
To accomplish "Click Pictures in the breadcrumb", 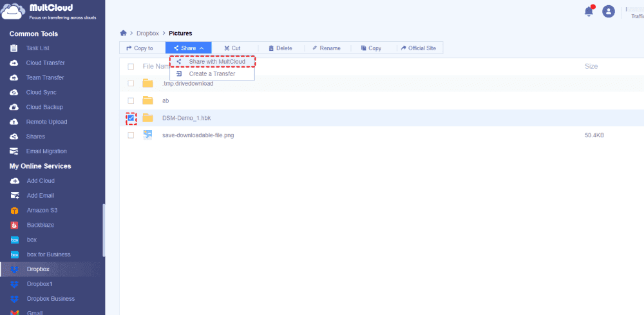I will coord(180,33).
